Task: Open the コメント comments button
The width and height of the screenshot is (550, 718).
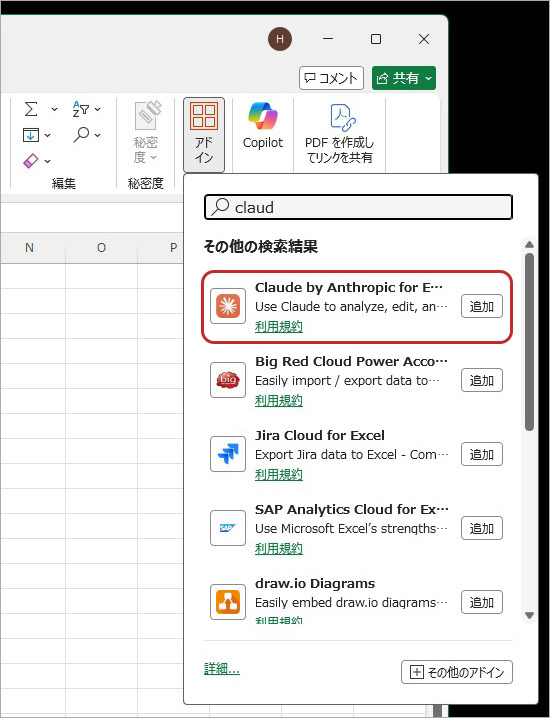Action: [331, 78]
